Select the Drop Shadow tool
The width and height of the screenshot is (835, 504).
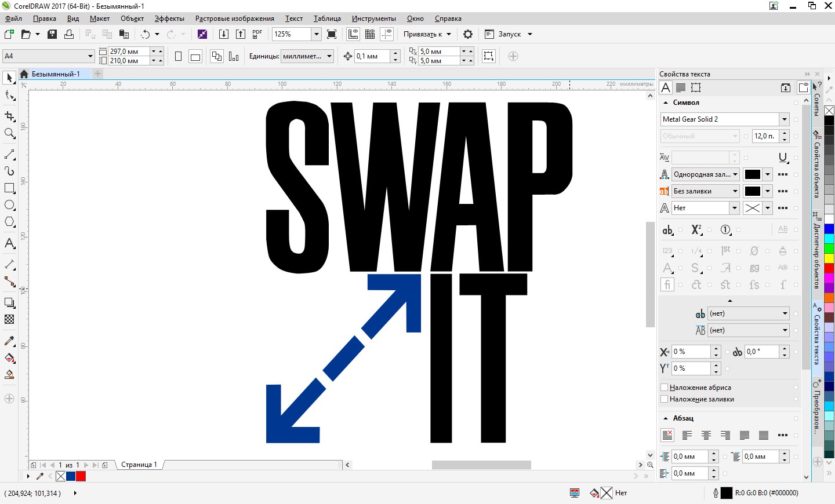click(x=9, y=302)
